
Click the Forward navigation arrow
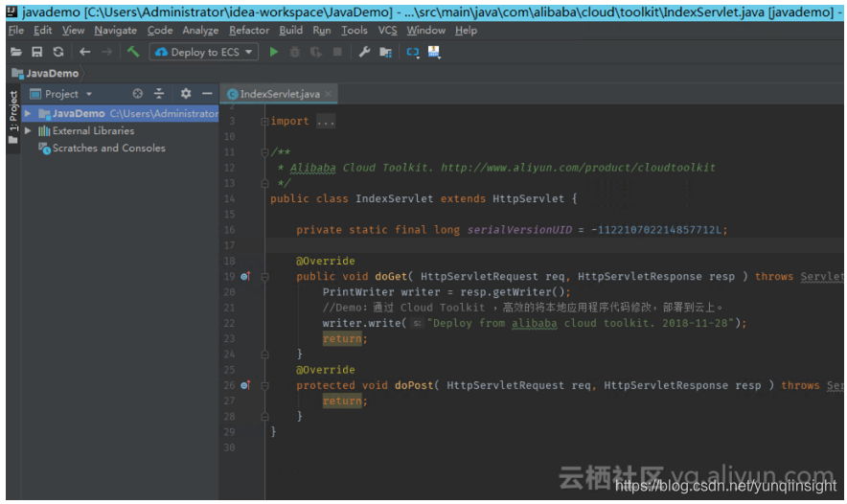pyautogui.click(x=107, y=52)
